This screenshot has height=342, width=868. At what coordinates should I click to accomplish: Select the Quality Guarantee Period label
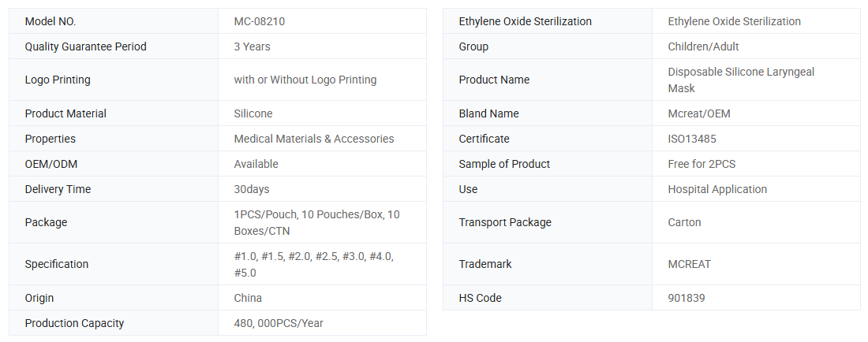pyautogui.click(x=85, y=46)
